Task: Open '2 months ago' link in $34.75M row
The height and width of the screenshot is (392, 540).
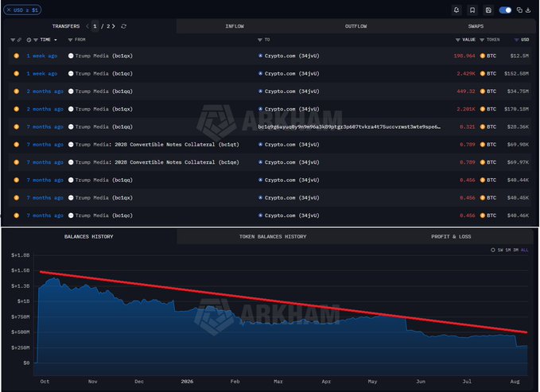Action: 45,91
